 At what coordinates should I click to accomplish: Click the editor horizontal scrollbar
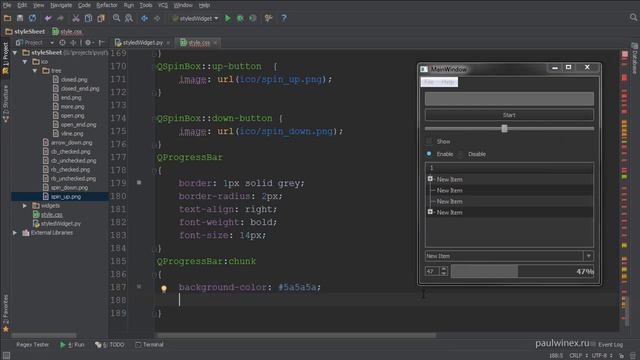coord(295,335)
